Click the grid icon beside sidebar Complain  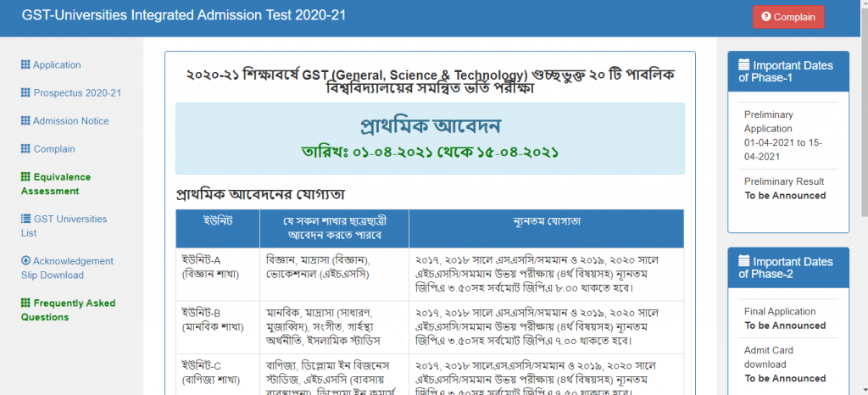25,149
